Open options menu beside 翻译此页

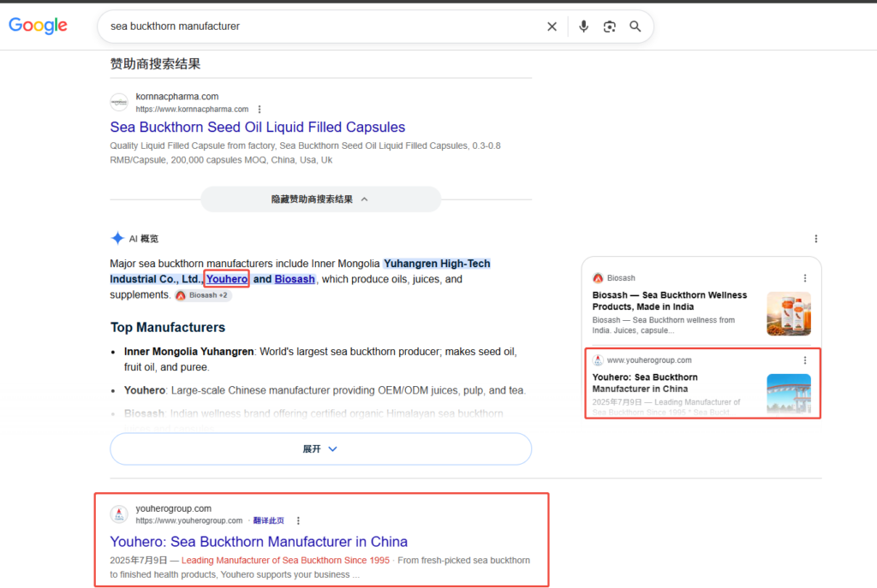pyautogui.click(x=298, y=520)
